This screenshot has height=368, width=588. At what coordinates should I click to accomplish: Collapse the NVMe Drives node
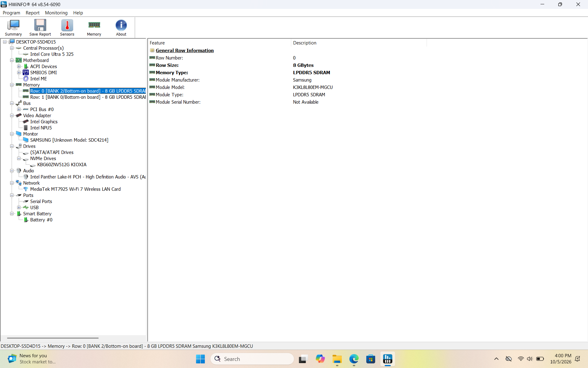pos(19,159)
